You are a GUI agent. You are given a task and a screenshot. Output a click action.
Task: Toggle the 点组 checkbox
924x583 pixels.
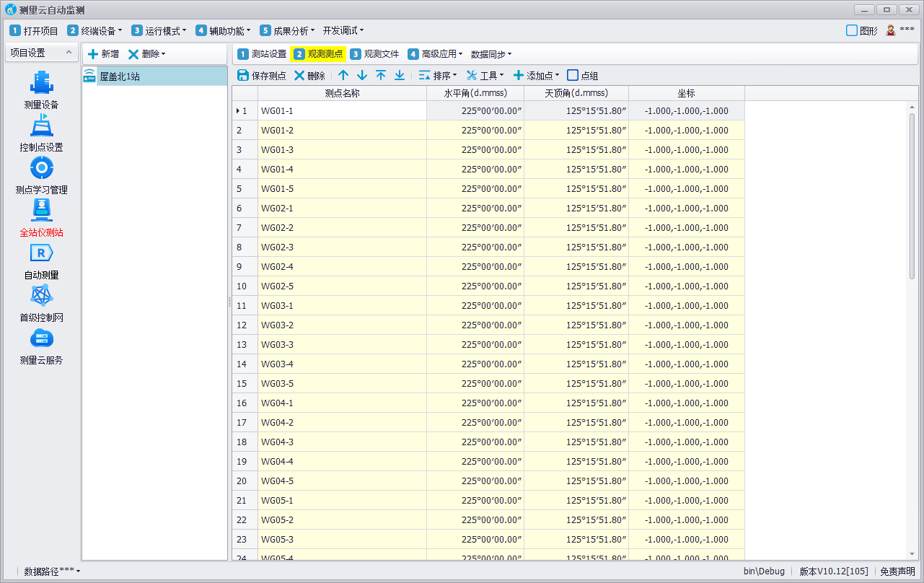point(573,75)
